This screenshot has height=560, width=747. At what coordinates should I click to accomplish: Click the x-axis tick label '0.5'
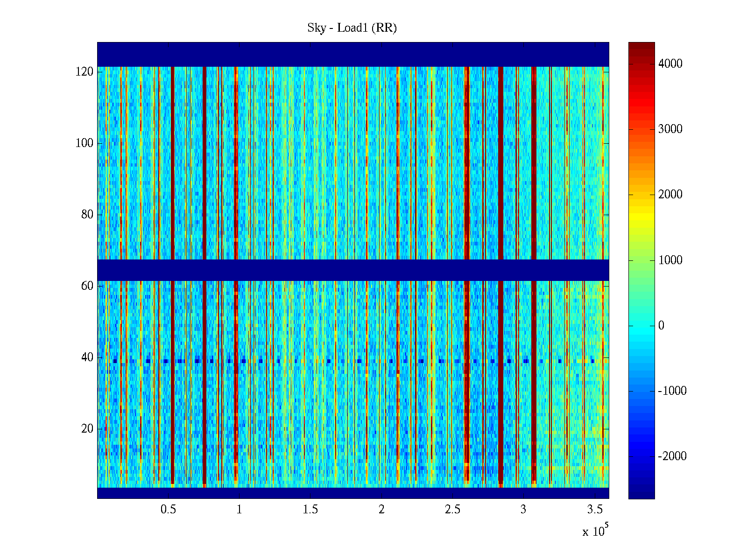[x=168, y=510]
